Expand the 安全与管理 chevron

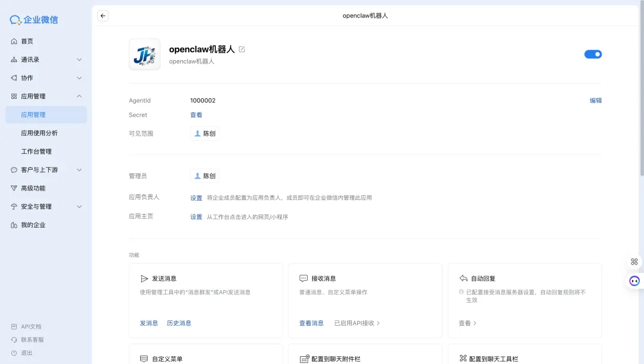[79, 206]
